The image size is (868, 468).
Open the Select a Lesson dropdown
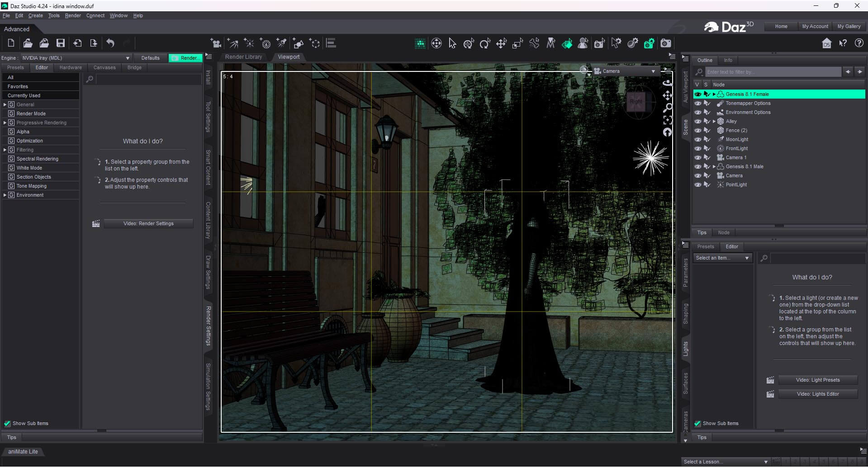pos(725,462)
